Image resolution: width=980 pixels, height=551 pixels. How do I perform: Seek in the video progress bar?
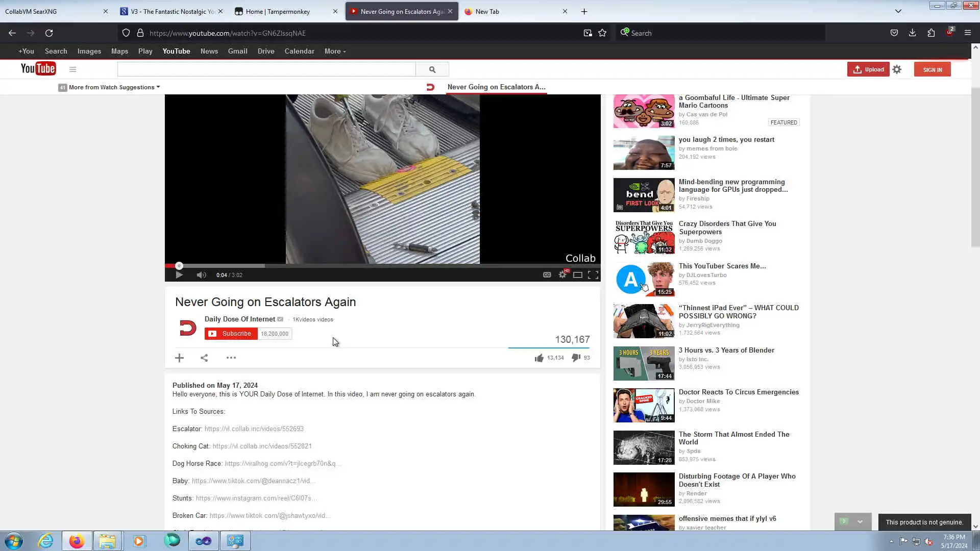357,266
